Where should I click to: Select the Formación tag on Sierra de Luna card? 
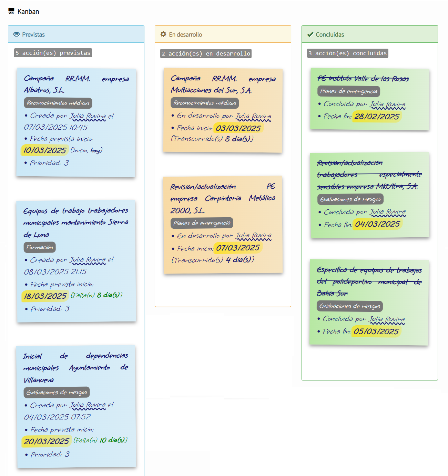(x=40, y=247)
